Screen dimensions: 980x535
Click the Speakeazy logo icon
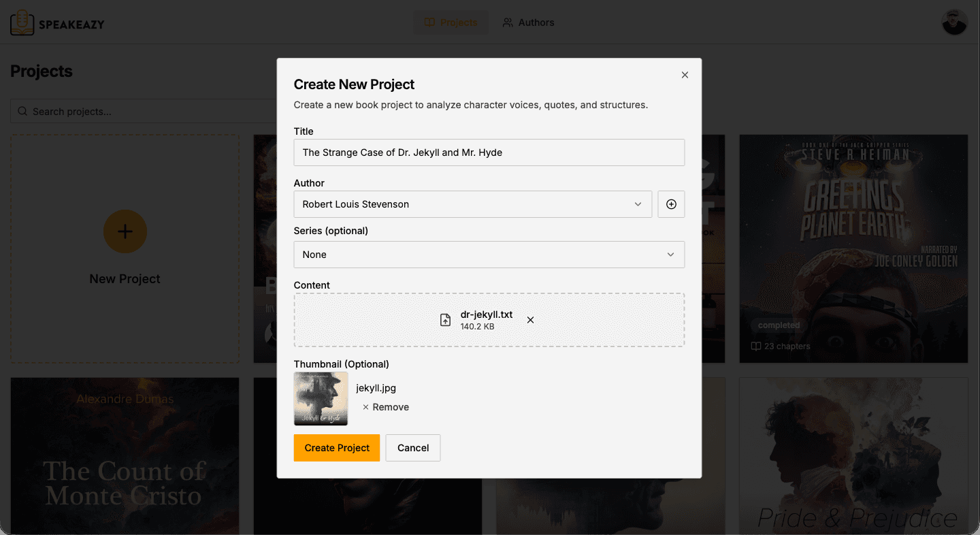coord(20,22)
